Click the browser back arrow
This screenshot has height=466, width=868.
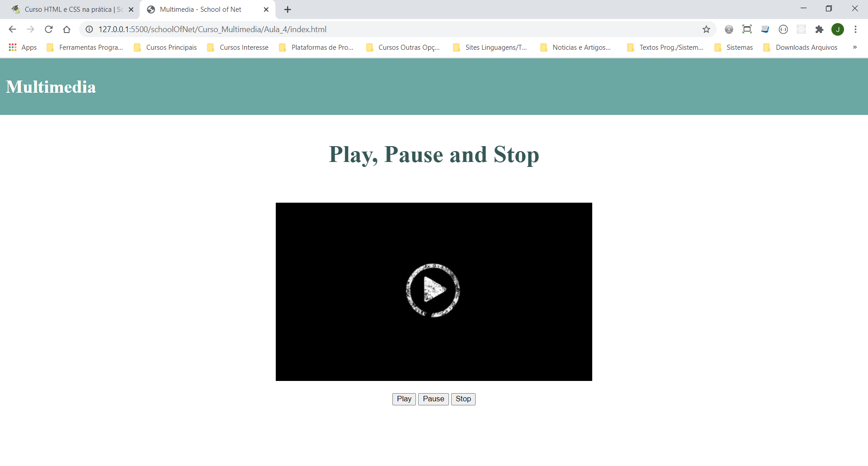12,29
